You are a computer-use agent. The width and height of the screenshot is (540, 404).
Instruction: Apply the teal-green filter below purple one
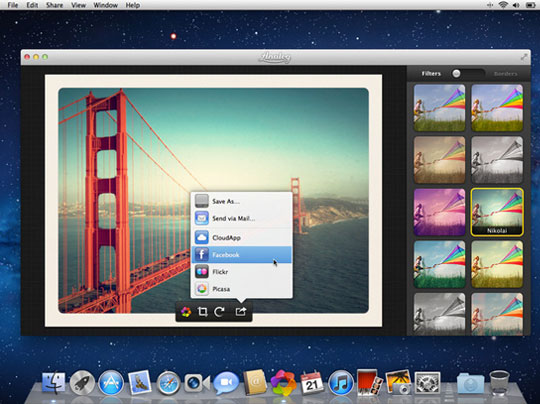pos(439,264)
